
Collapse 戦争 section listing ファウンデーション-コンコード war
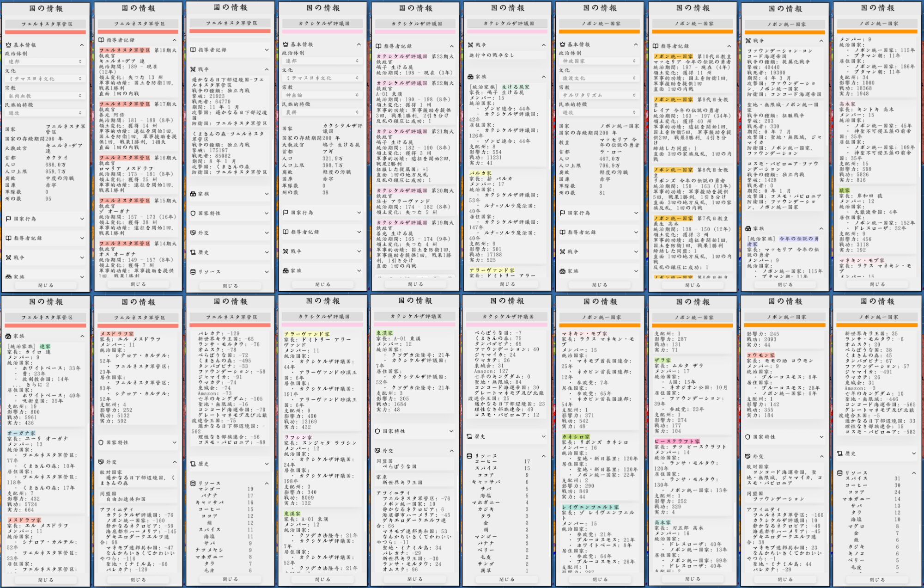tap(821, 41)
